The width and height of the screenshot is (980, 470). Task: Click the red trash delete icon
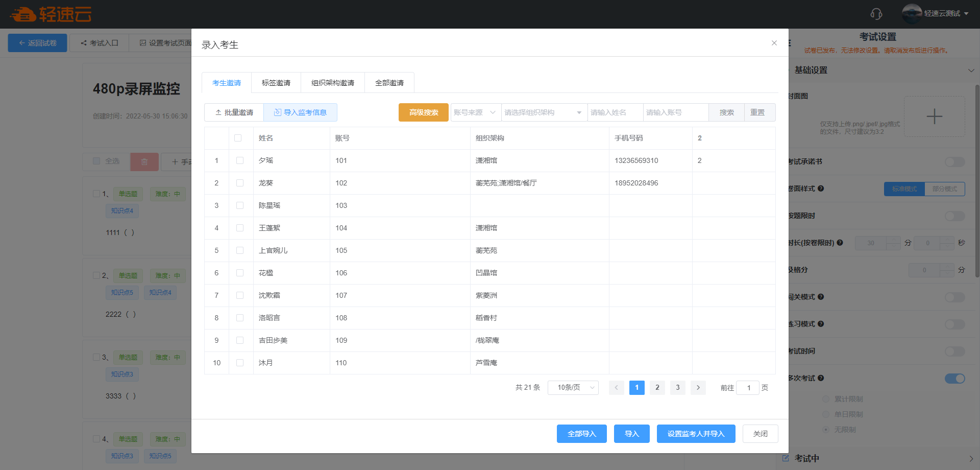coord(144,162)
